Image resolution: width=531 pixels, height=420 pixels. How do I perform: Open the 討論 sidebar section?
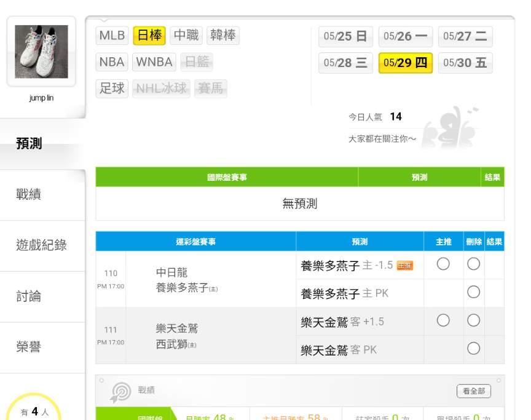(29, 296)
